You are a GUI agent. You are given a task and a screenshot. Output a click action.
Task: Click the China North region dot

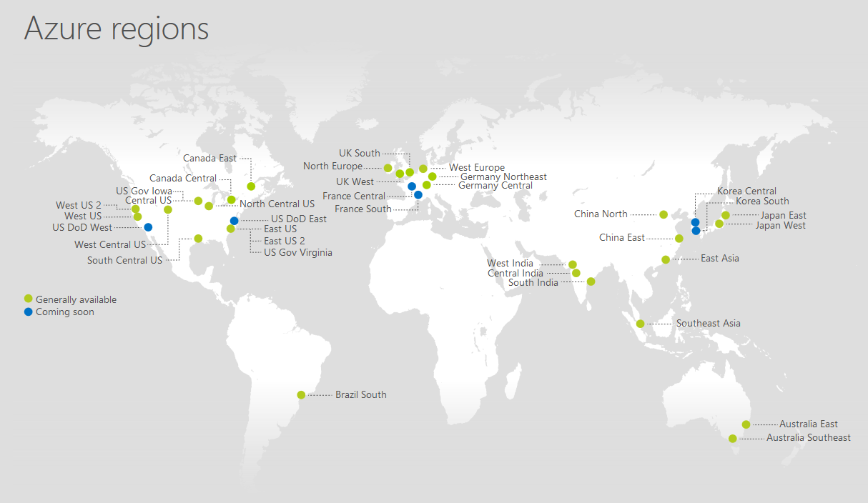[x=663, y=214]
